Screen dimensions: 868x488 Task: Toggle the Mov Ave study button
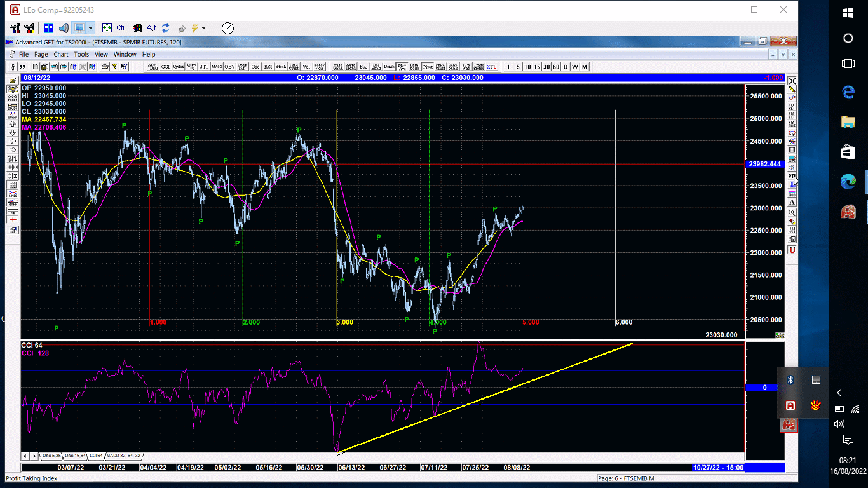point(402,66)
